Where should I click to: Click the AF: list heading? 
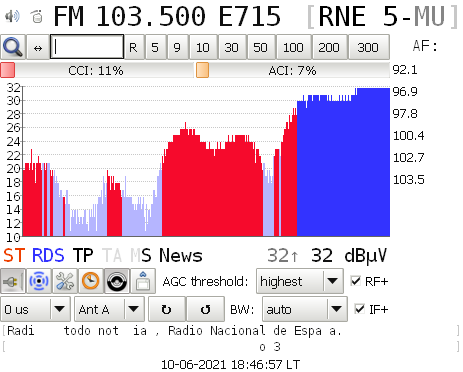point(425,46)
